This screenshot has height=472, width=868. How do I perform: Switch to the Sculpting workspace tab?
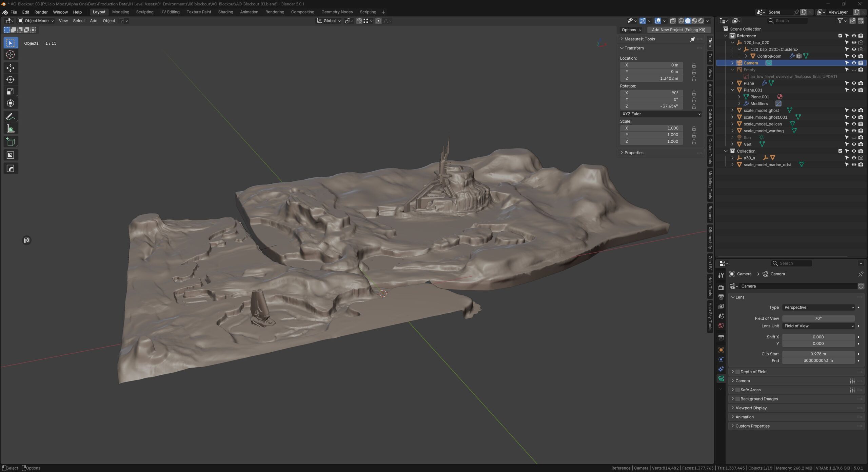(x=144, y=12)
